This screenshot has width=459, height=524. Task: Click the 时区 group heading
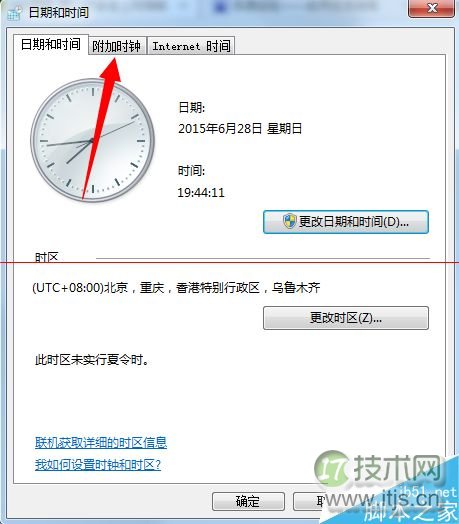[47, 257]
